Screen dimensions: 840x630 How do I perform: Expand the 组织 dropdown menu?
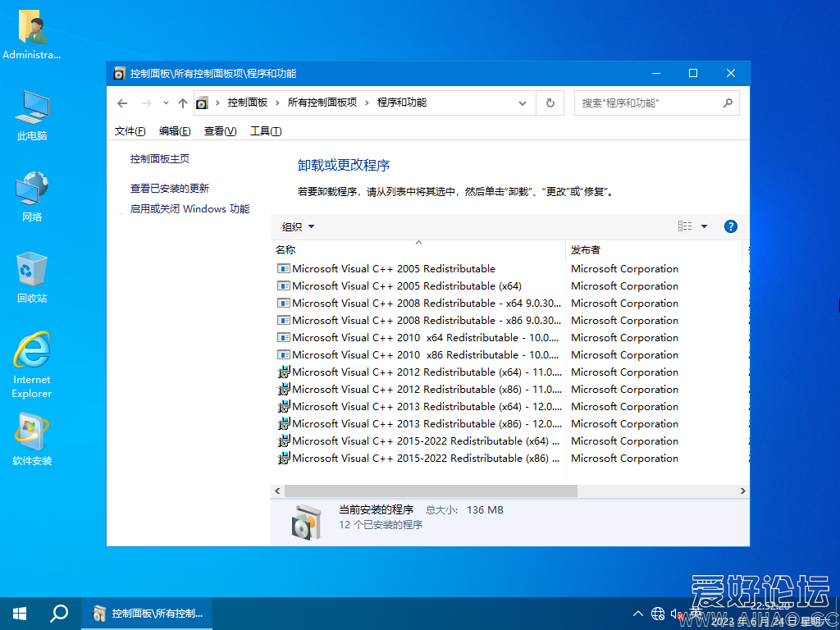[298, 226]
